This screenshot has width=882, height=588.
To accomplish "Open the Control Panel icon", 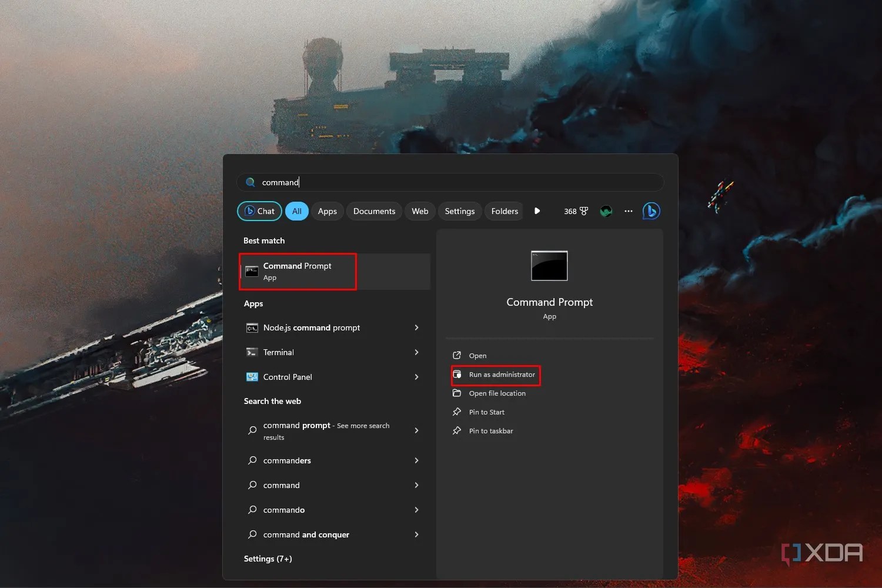I will [252, 377].
